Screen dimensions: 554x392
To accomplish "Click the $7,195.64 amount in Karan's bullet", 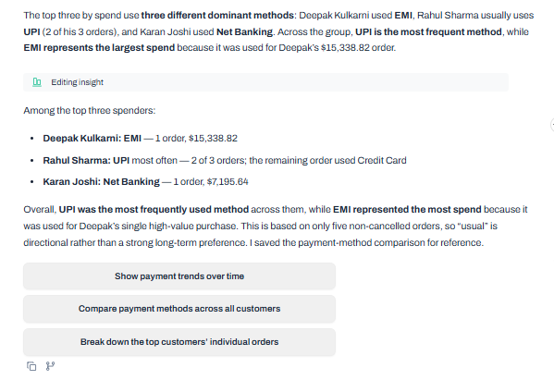I will click(x=228, y=182).
